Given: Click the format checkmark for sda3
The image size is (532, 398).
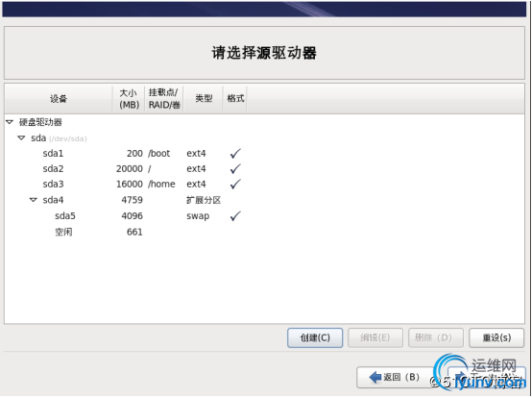Looking at the screenshot, I should pyautogui.click(x=235, y=184).
